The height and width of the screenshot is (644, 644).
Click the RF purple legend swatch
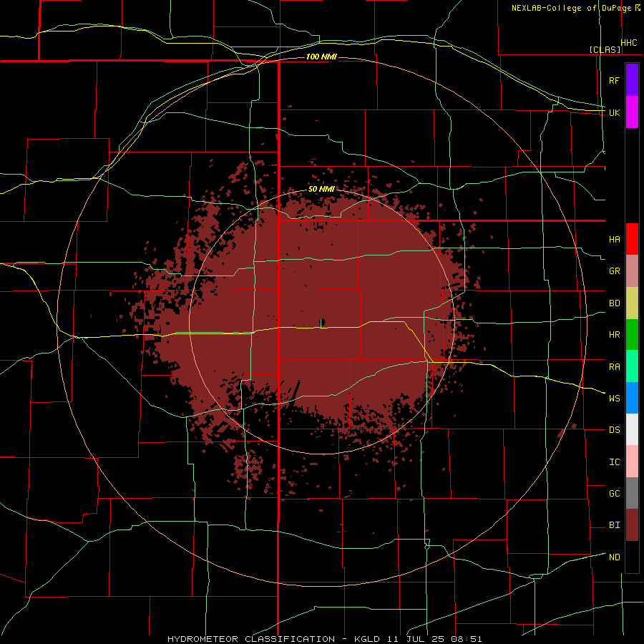pos(632,80)
